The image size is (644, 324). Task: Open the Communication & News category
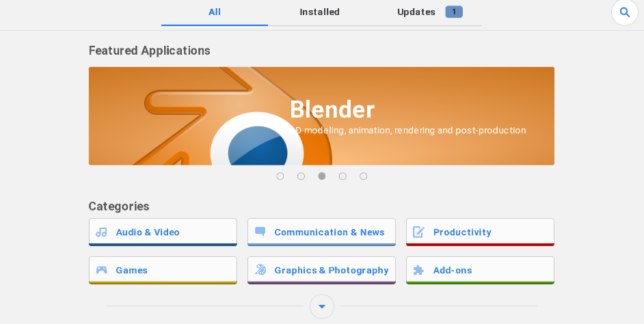click(321, 232)
